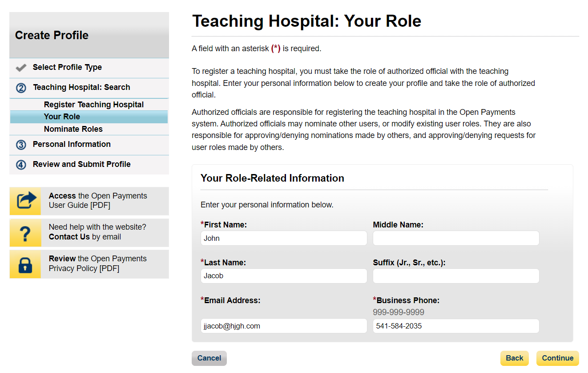Open the Register Teaching Hospital step

click(93, 105)
